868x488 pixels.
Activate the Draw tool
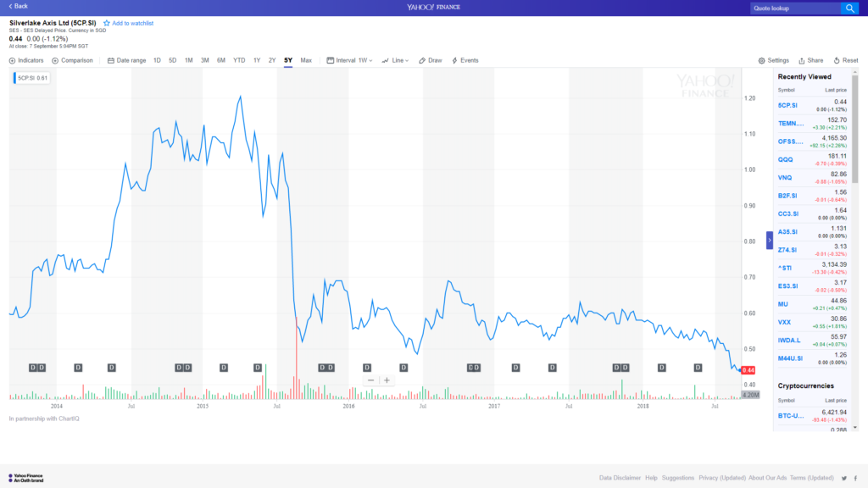431,60
